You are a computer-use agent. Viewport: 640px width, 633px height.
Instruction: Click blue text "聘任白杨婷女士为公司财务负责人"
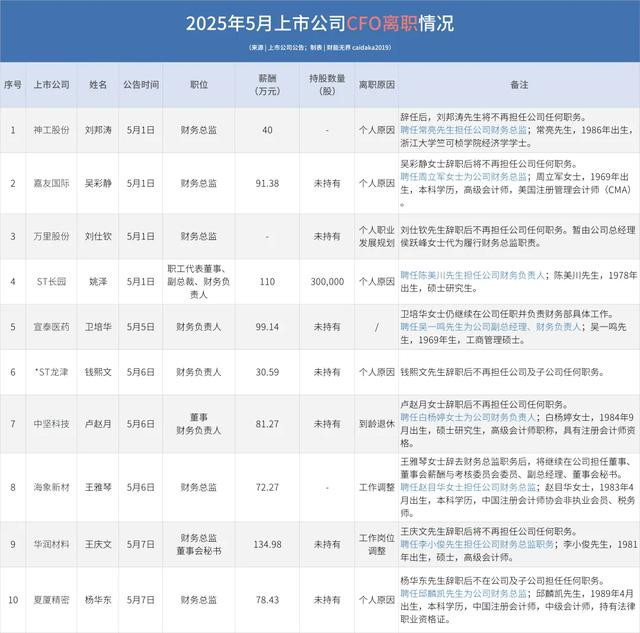click(468, 417)
